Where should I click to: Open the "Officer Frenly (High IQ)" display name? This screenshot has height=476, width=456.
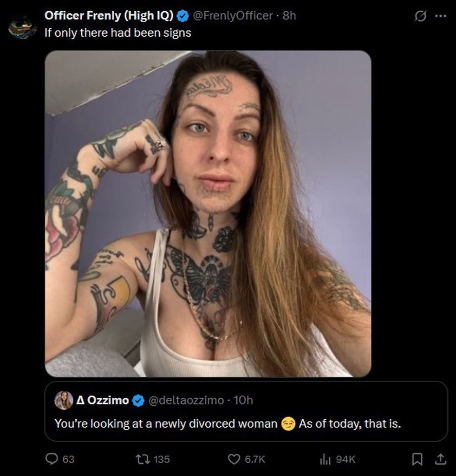(109, 16)
